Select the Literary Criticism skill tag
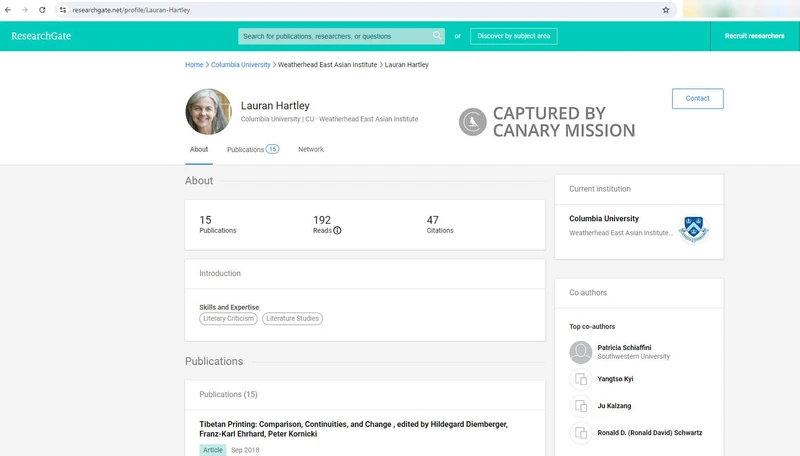 pyautogui.click(x=229, y=318)
